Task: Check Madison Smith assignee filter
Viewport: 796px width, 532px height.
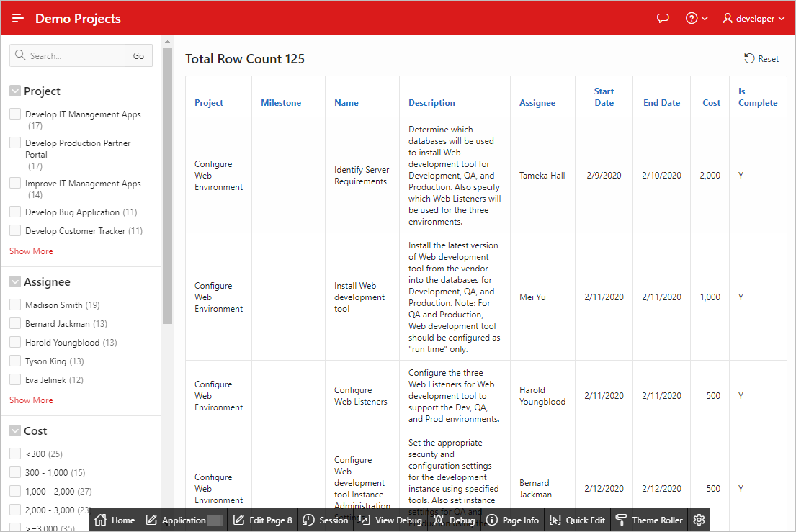Action: pyautogui.click(x=15, y=305)
